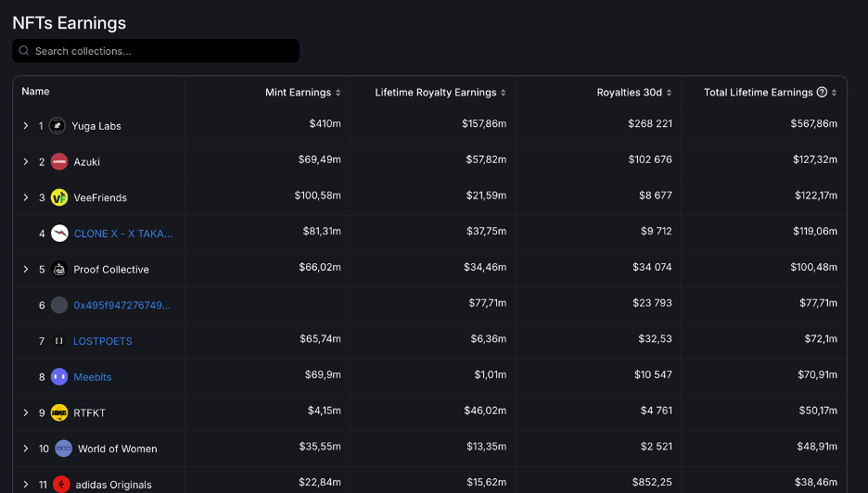
Task: Click the Meebits avatar icon
Action: tap(59, 377)
